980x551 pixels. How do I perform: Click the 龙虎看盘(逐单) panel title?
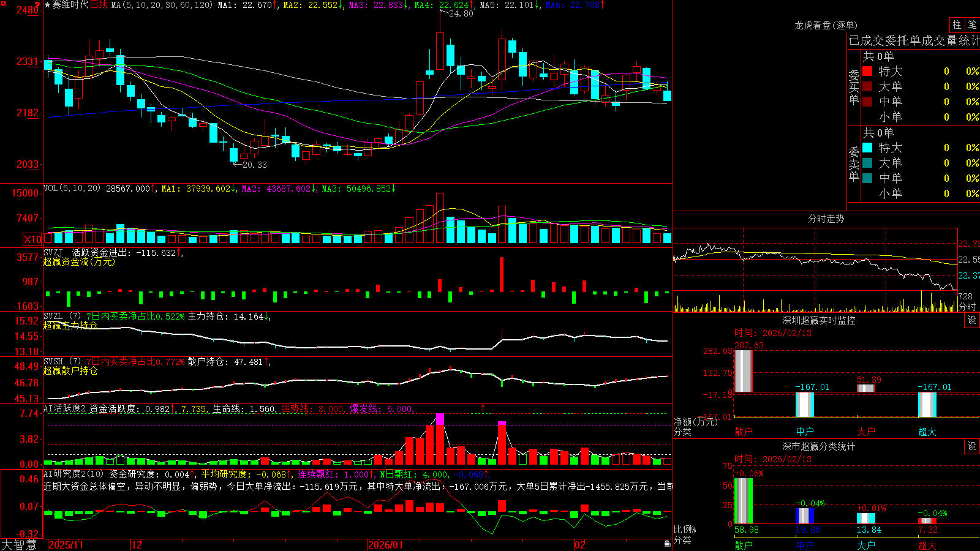(826, 25)
